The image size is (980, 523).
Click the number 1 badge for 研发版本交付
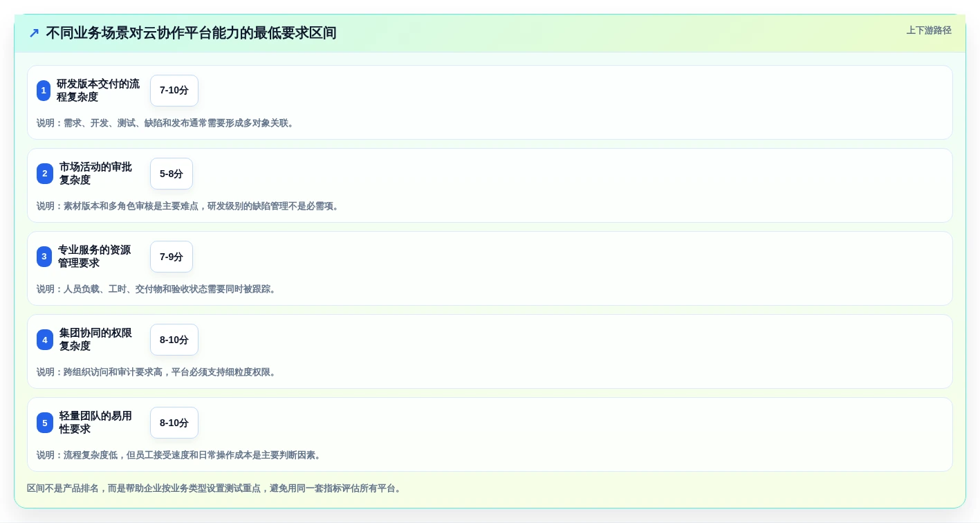pyautogui.click(x=44, y=91)
